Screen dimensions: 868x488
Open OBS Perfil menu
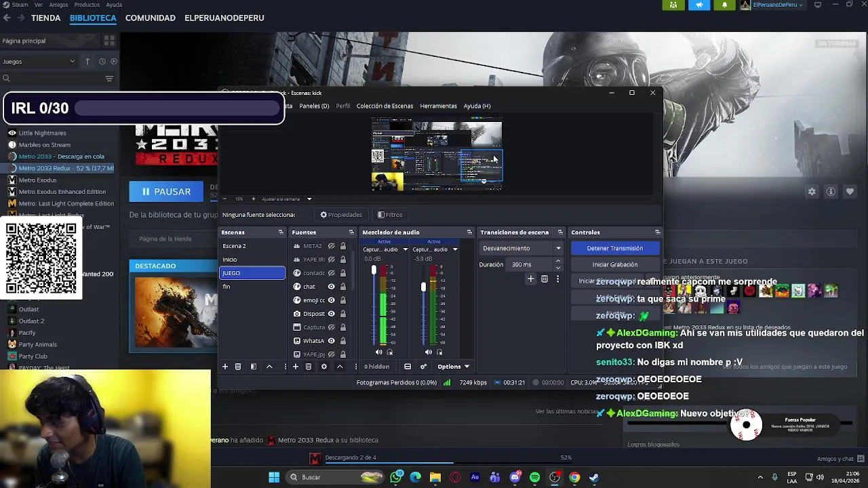343,106
